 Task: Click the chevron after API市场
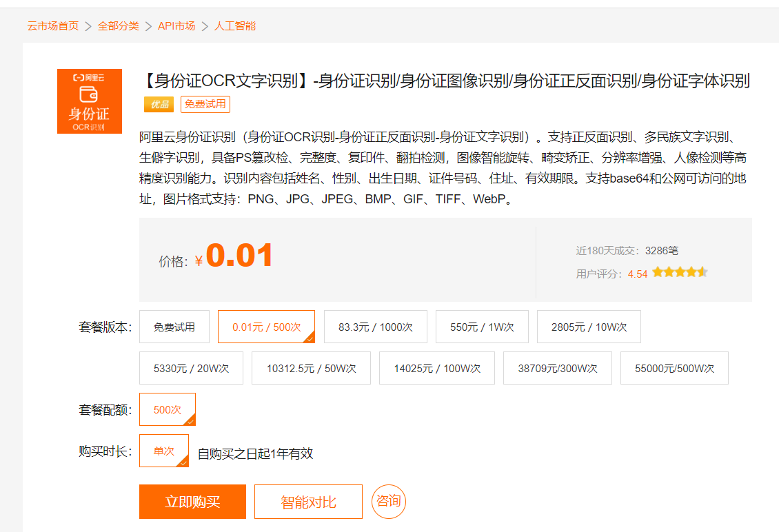(205, 26)
